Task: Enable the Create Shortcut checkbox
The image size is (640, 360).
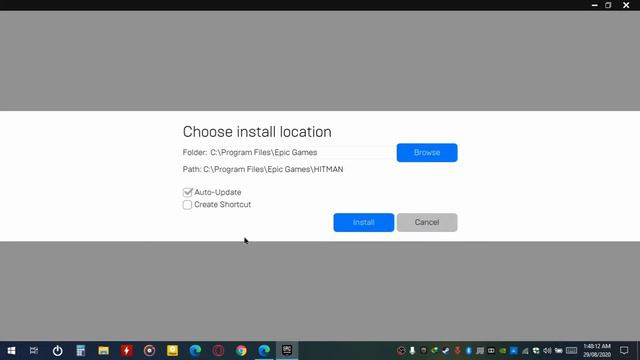Action: point(187,204)
